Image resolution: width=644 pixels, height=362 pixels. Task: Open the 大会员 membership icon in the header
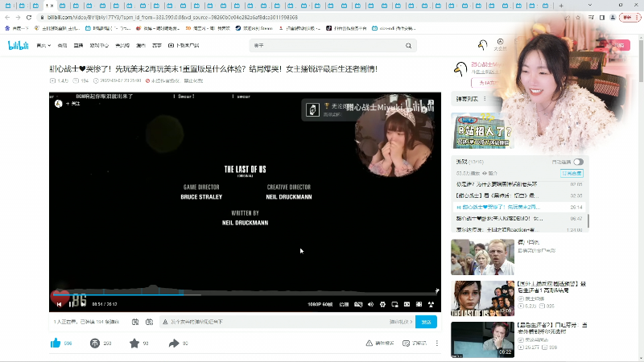click(x=500, y=44)
